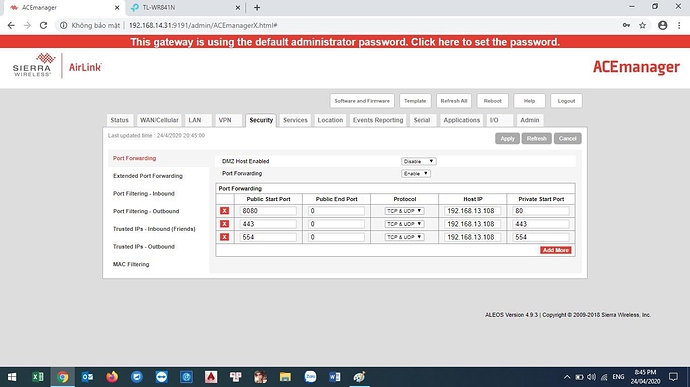Image resolution: width=690 pixels, height=387 pixels.
Task: Reboot the gateway using Reboot button
Action: tap(492, 101)
